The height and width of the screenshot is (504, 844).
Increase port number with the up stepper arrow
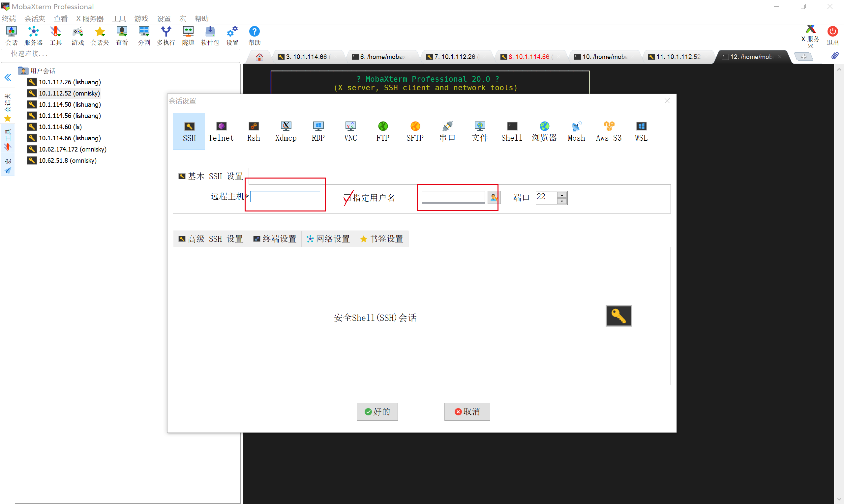[562, 194]
